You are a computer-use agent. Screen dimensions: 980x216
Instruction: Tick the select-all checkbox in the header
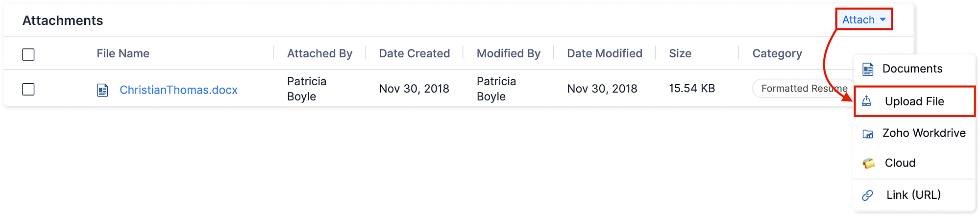pos(28,54)
